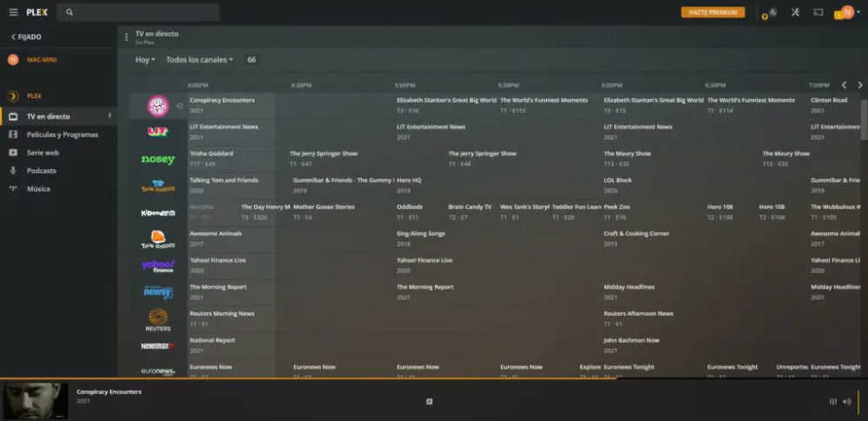This screenshot has height=421, width=868.
Task: Go to previous time range in guide
Action: tap(844, 85)
